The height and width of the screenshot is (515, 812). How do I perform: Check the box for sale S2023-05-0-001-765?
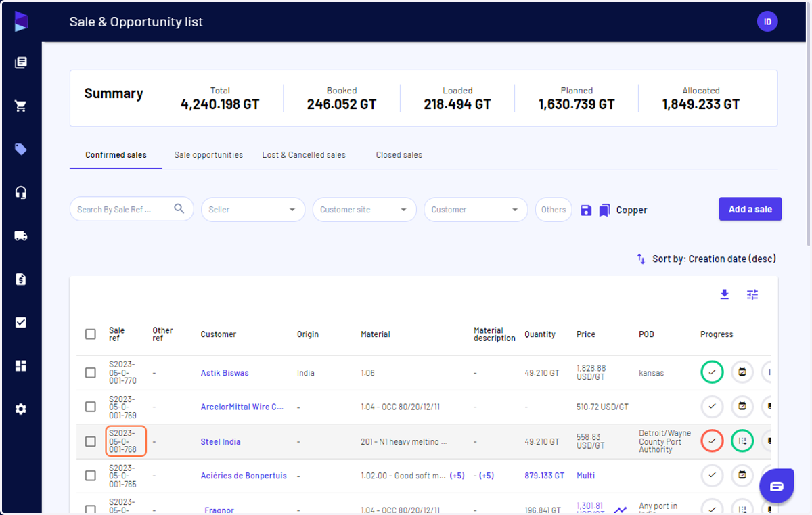91,476
